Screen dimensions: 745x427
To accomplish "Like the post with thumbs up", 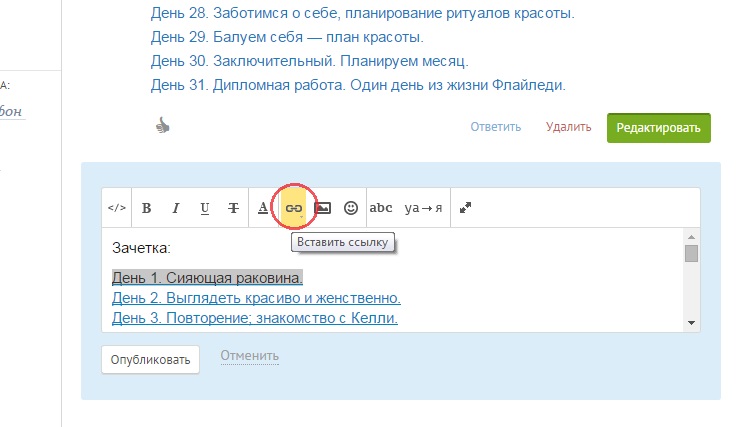I will coord(165,125).
